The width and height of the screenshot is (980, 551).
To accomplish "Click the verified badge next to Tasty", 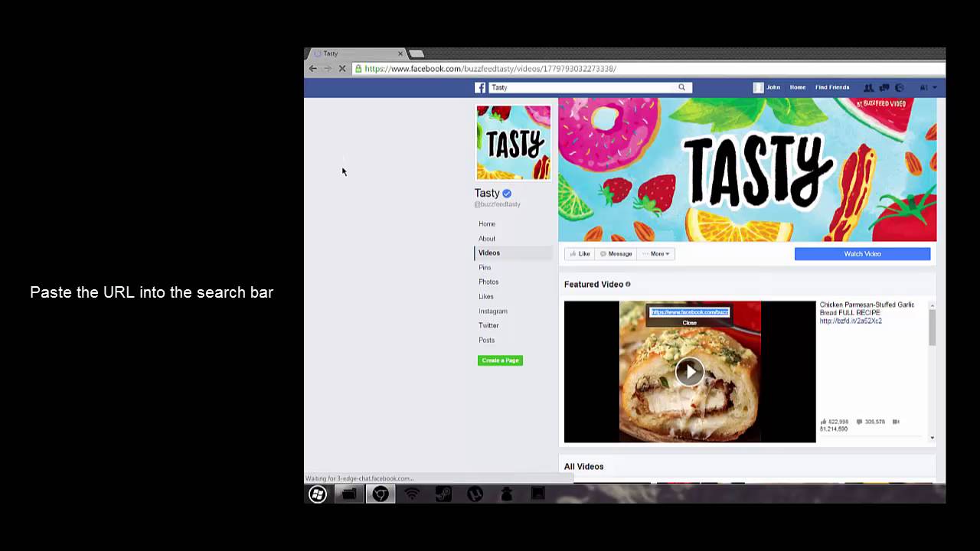I will click(507, 194).
